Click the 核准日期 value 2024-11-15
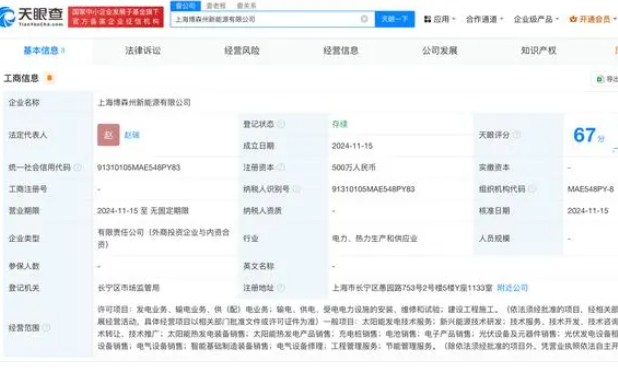Image resolution: width=618 pixels, height=376 pixels. (x=588, y=211)
